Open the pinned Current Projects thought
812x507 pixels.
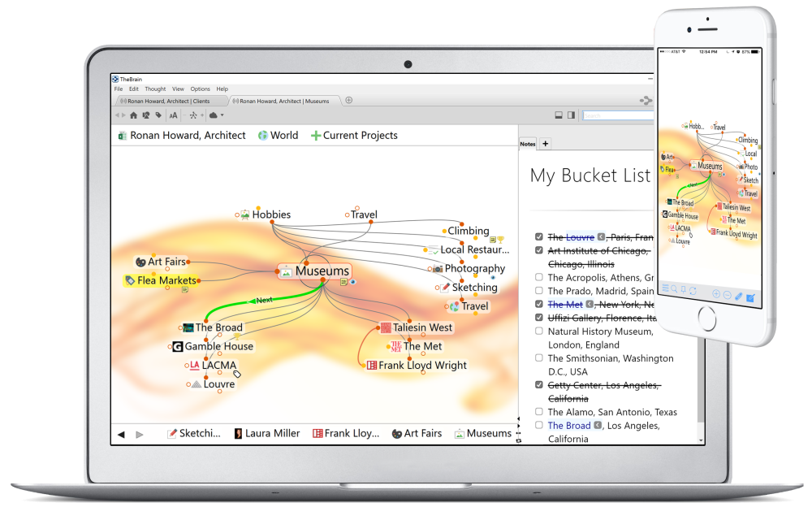pos(354,136)
